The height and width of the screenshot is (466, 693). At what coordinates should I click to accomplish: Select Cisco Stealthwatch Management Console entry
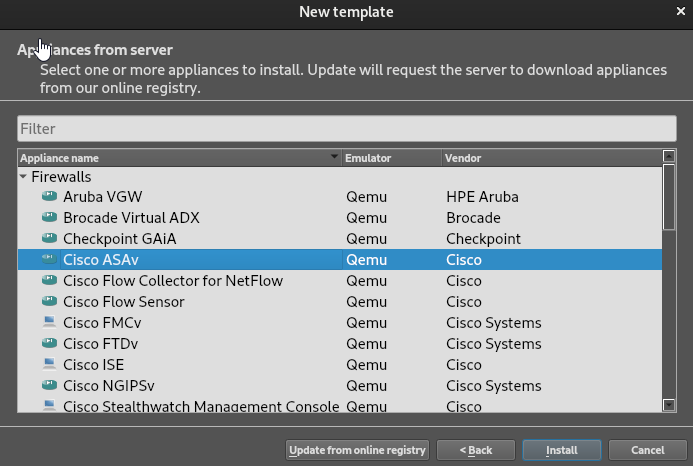click(339, 405)
